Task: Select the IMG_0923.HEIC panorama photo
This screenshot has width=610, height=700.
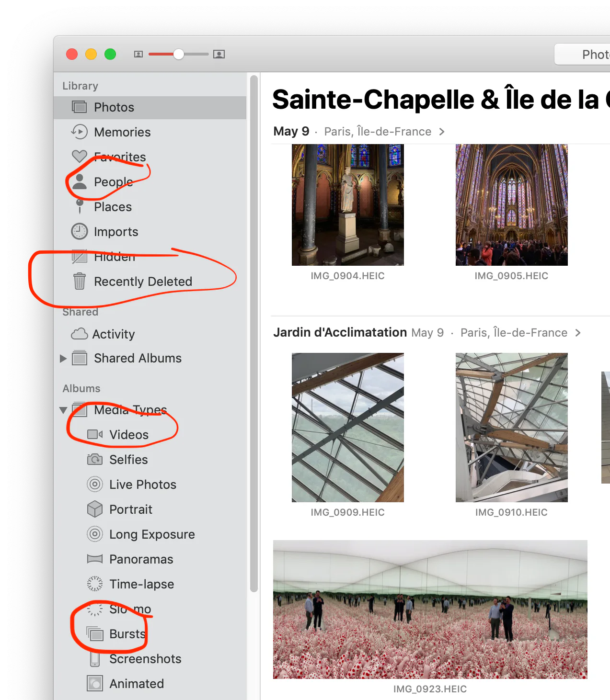Action: click(x=430, y=610)
